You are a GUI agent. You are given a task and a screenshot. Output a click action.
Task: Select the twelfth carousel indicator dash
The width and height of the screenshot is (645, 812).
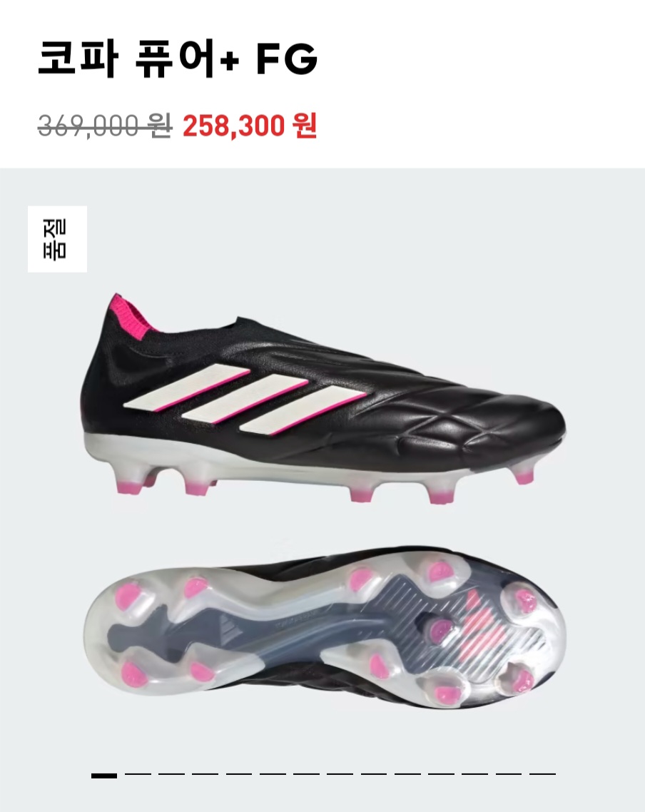[474, 775]
